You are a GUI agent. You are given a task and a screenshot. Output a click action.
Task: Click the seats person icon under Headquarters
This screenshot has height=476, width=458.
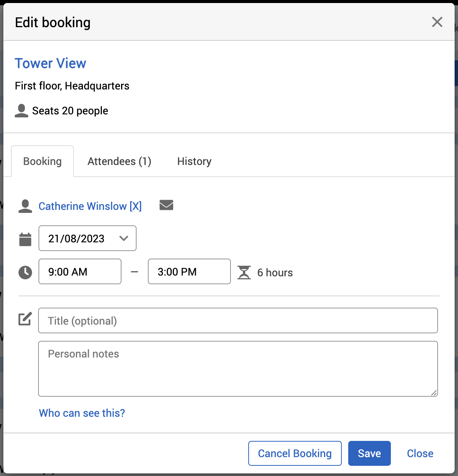[22, 111]
